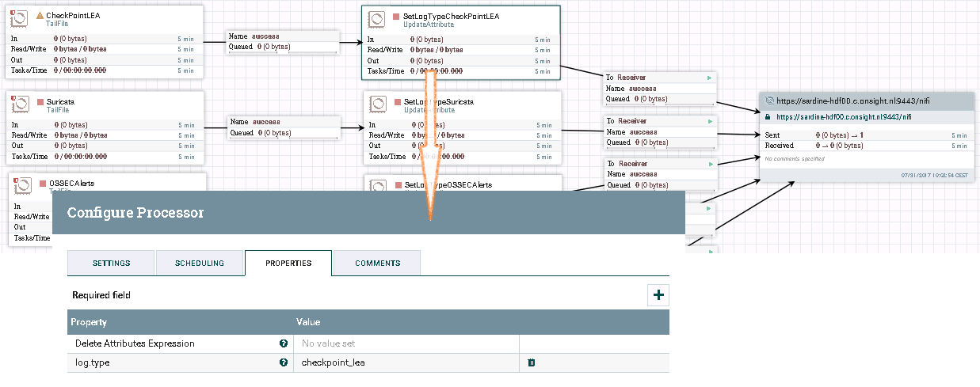Click SetLogTypeCheckPointLEA UpdateAttribute processor icon

377,20
